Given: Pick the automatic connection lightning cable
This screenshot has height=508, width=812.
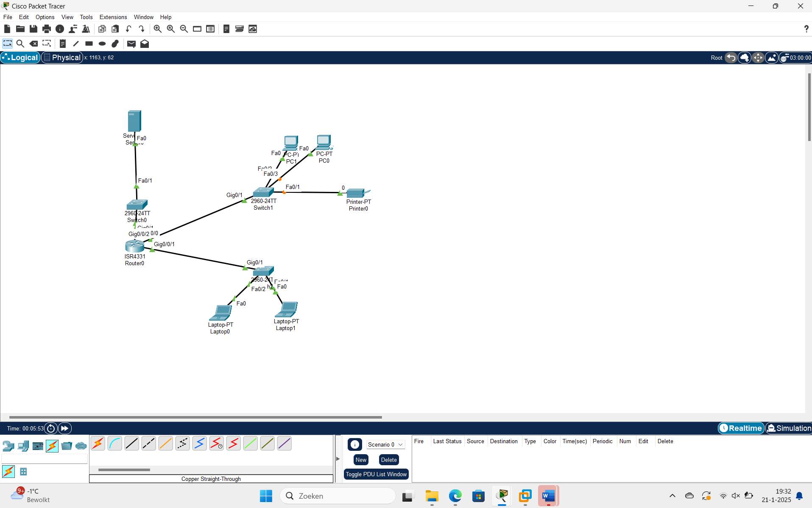Looking at the screenshot, I should pos(98,444).
